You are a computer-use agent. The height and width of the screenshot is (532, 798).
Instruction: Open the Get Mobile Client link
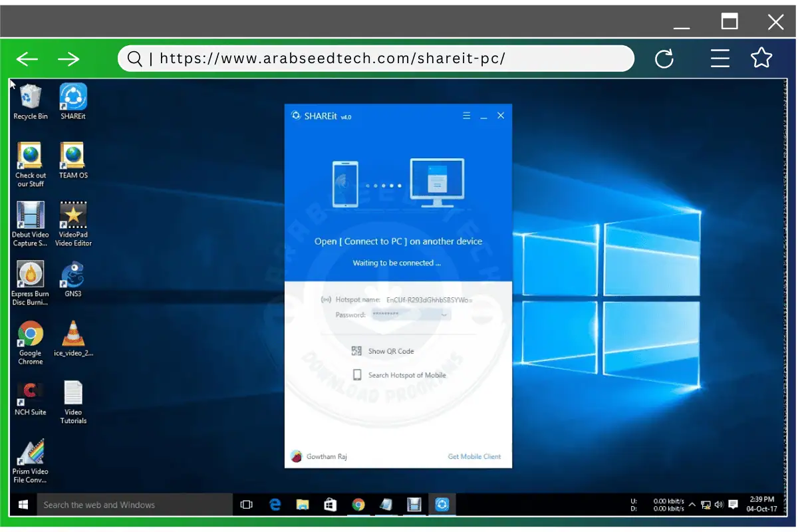474,457
